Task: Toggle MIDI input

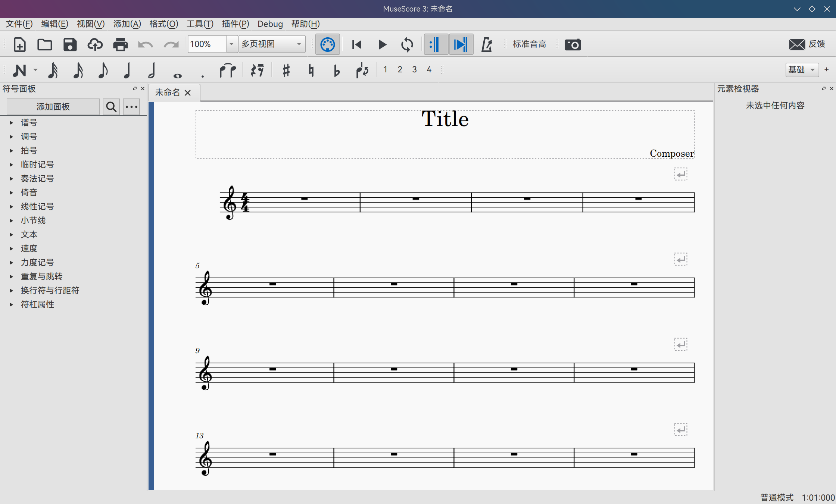Action: (327, 44)
